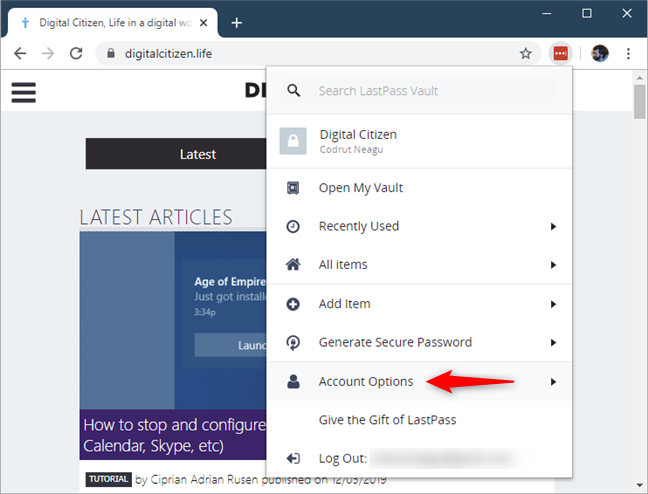The width and height of the screenshot is (648, 494).
Task: Choose Open My Vault
Action: [x=419, y=188]
